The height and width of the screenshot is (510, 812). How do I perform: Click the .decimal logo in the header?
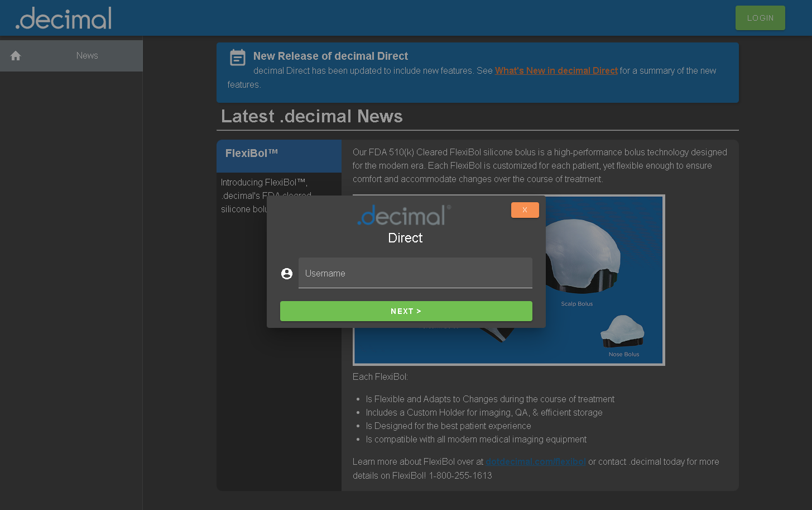[64, 18]
